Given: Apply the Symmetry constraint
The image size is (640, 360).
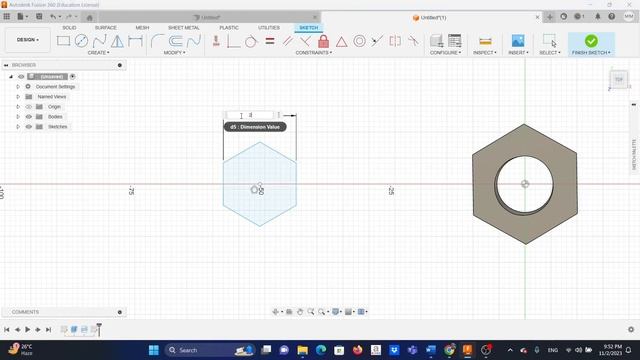Looking at the screenshot, I should coord(395,41).
